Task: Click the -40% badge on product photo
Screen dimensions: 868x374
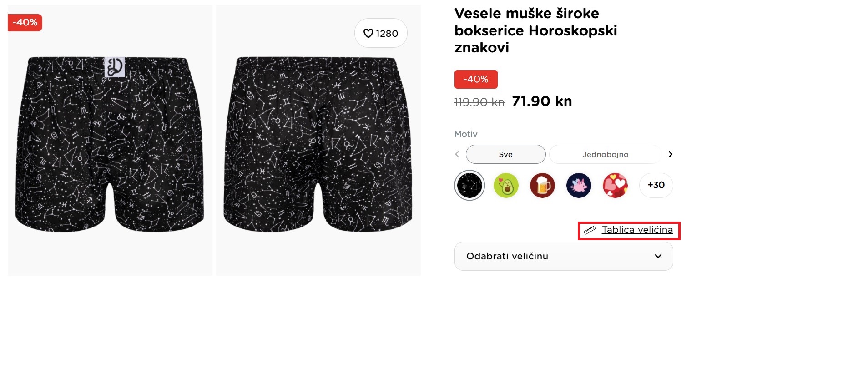Action: (25, 23)
